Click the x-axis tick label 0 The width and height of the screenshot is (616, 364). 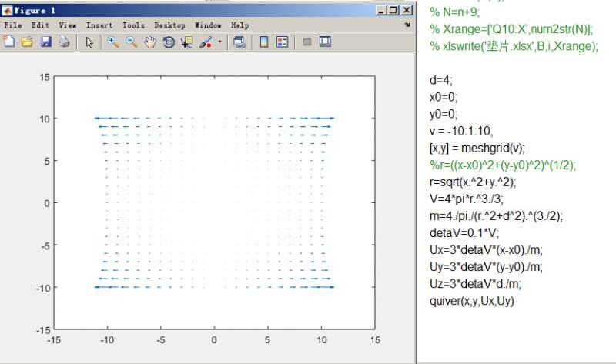pyautogui.click(x=214, y=340)
